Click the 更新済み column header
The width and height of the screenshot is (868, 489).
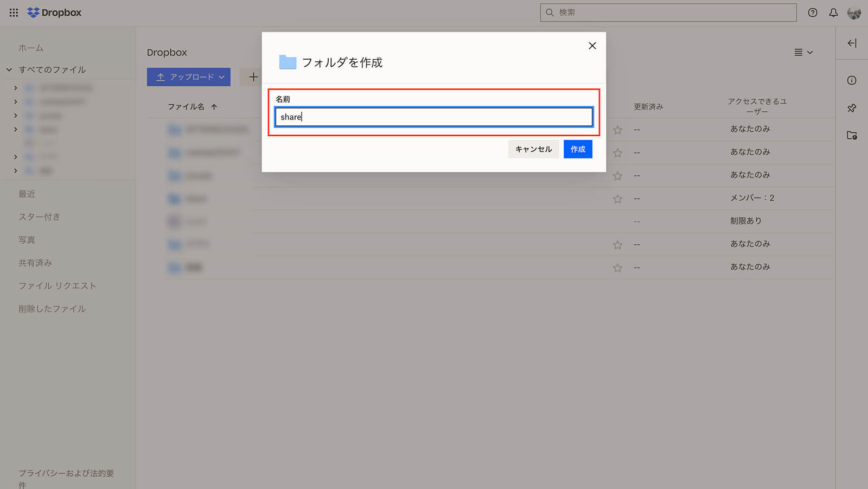pyautogui.click(x=648, y=107)
